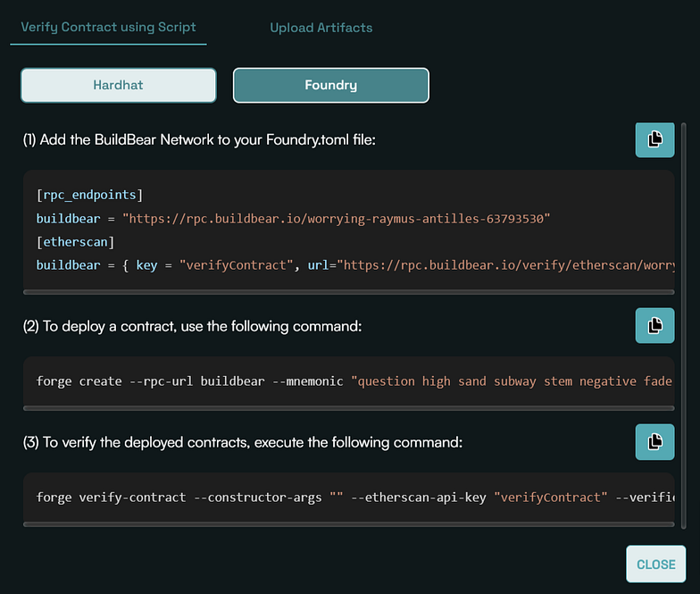Click step (1) Add the BuildBear Network heading
The width and height of the screenshot is (700, 594).
click(x=199, y=139)
